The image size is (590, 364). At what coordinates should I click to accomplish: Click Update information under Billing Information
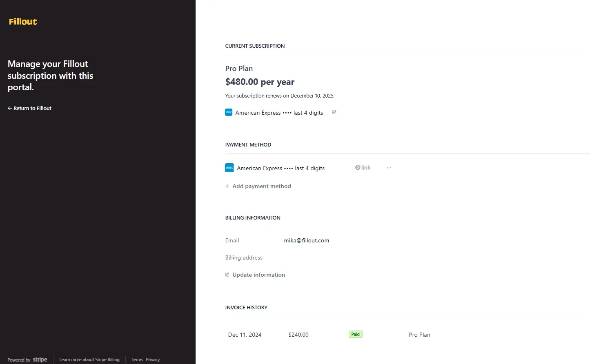pyautogui.click(x=258, y=275)
